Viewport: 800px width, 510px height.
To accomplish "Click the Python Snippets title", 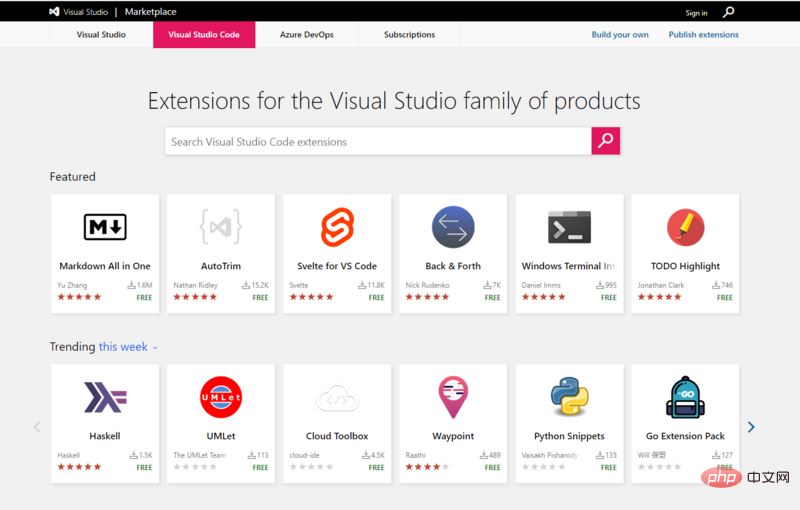I will (569, 436).
